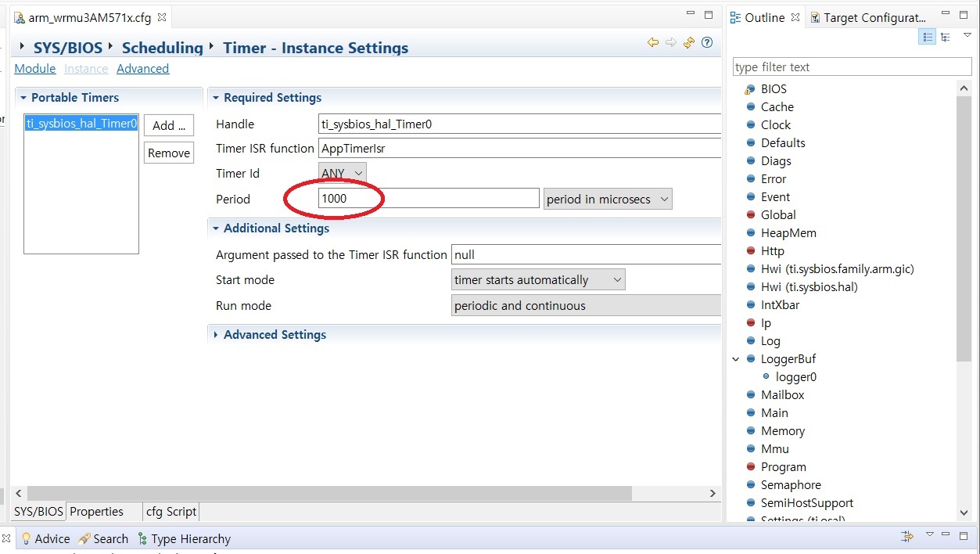This screenshot has height=554, width=980.
Task: Select the Ip module in Outline
Action: [x=766, y=323]
